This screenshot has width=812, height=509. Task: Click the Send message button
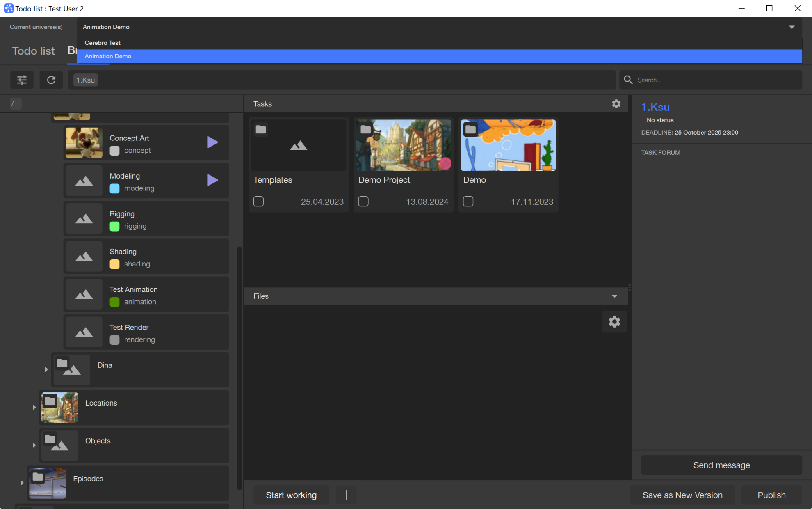pos(721,465)
